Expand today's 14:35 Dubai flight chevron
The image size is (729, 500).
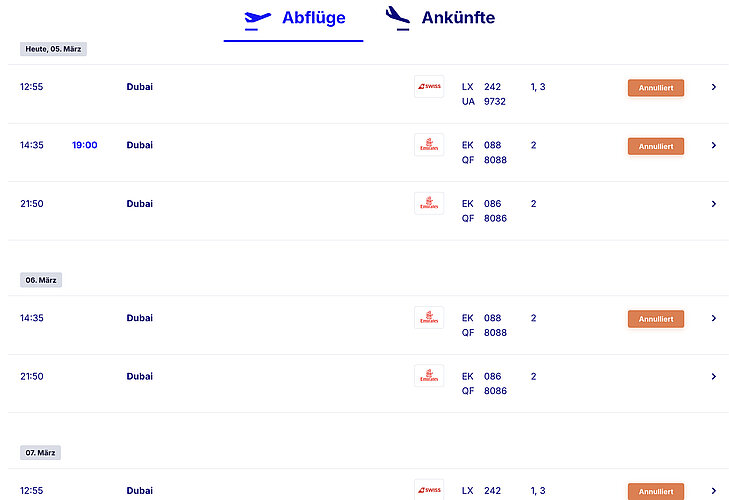point(713,145)
